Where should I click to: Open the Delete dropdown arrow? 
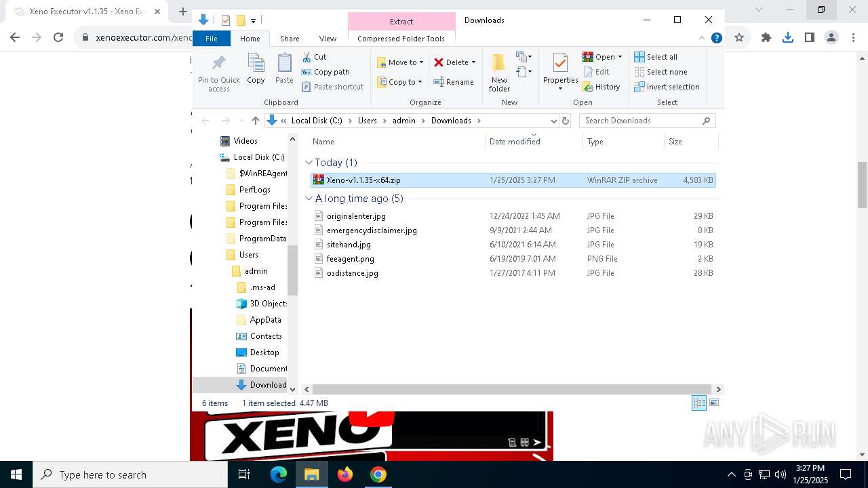click(x=473, y=62)
